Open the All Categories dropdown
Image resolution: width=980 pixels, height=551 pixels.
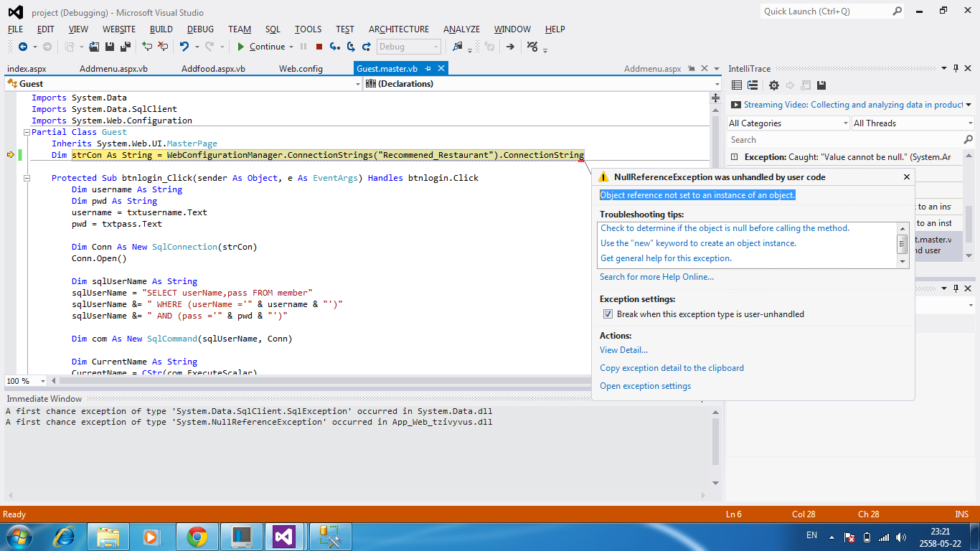point(788,123)
